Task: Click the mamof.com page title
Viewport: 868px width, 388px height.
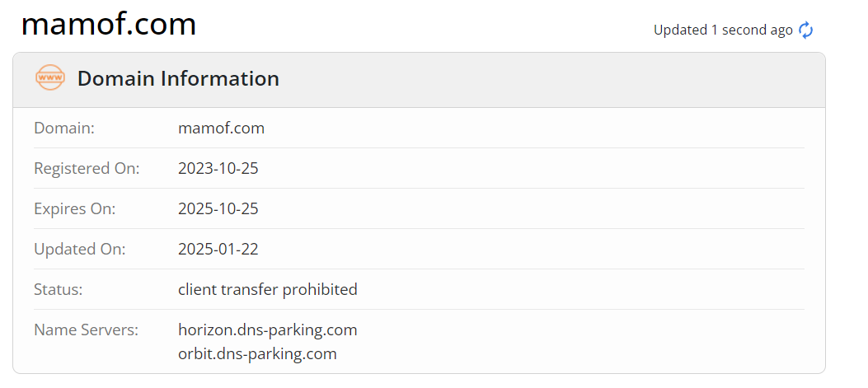Action: coord(109,25)
